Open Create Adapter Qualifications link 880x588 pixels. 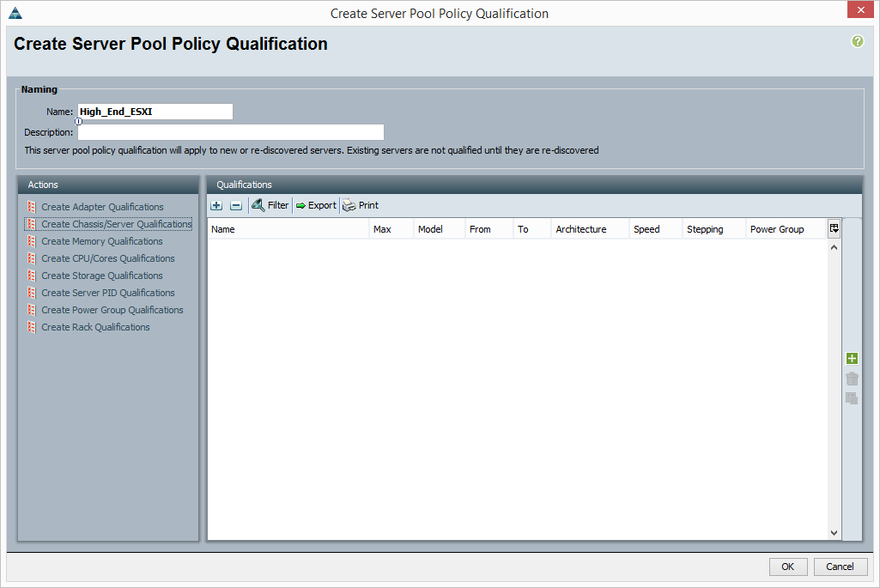coord(103,207)
